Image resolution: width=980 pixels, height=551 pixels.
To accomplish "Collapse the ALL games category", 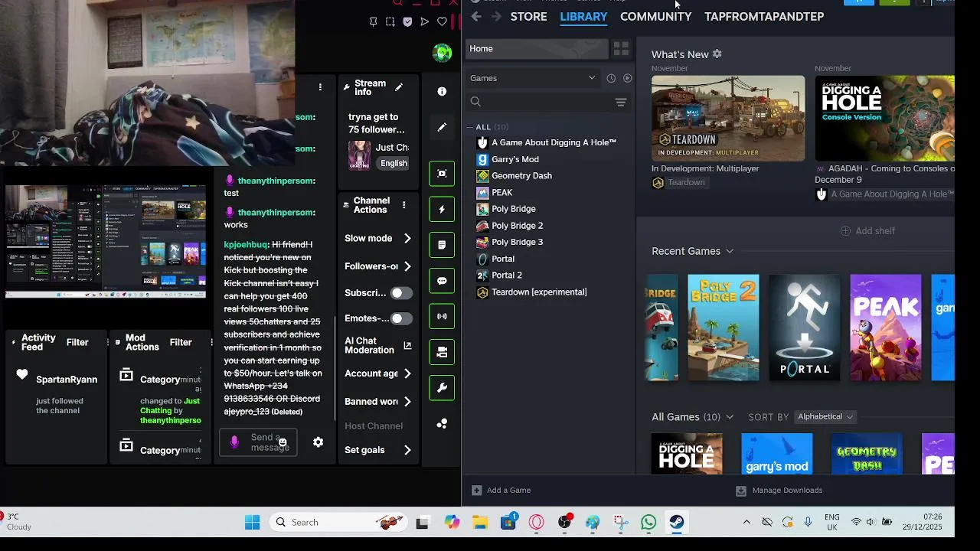I will (470, 127).
